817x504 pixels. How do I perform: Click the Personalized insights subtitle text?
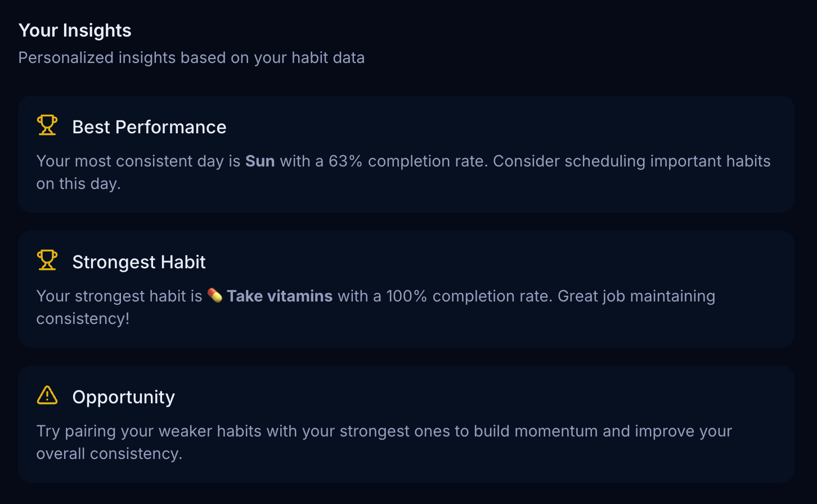click(x=191, y=58)
